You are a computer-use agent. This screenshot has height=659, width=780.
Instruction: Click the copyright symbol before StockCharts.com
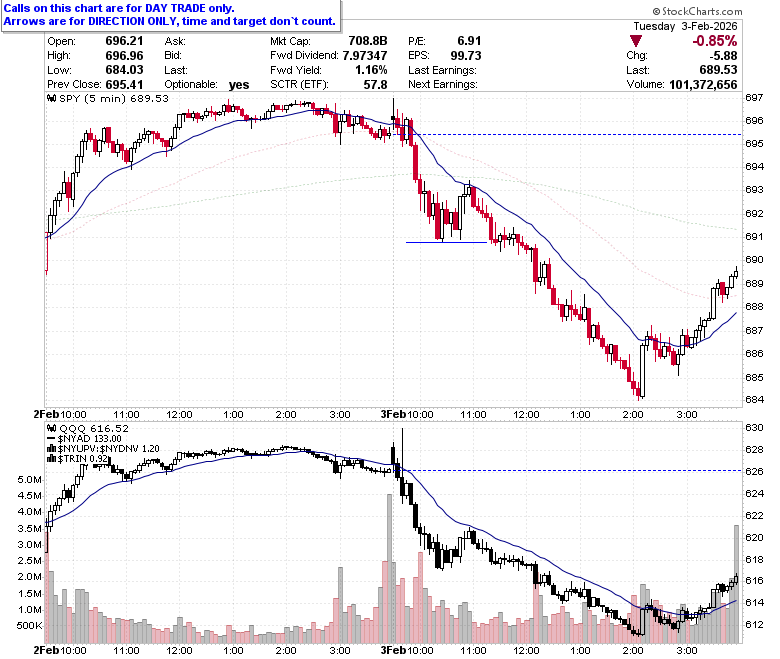(656, 11)
